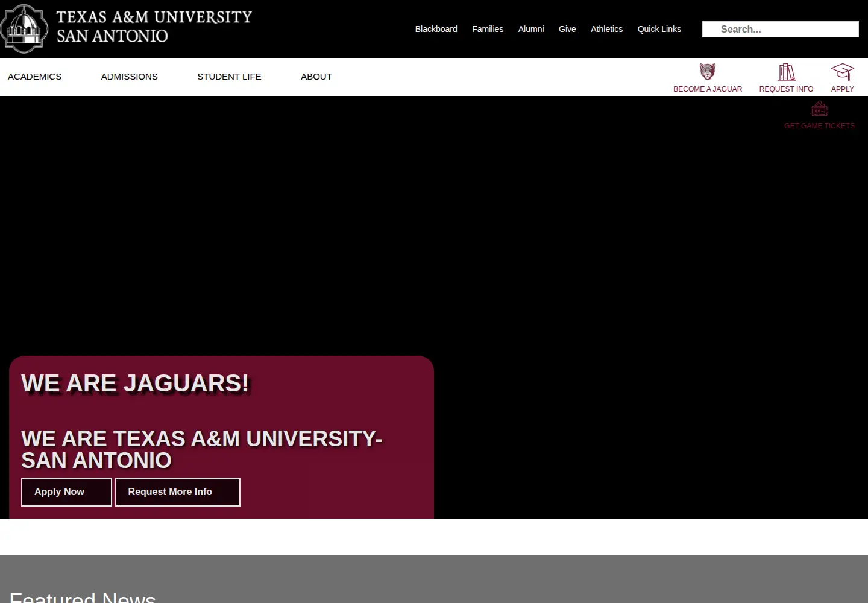Click the Get Game Tickets icon

click(x=819, y=109)
